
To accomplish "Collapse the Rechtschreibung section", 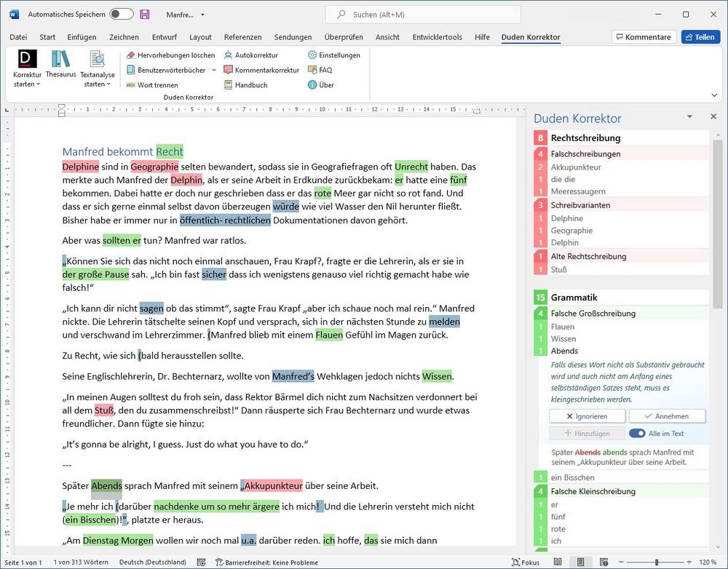I will tap(621, 138).
